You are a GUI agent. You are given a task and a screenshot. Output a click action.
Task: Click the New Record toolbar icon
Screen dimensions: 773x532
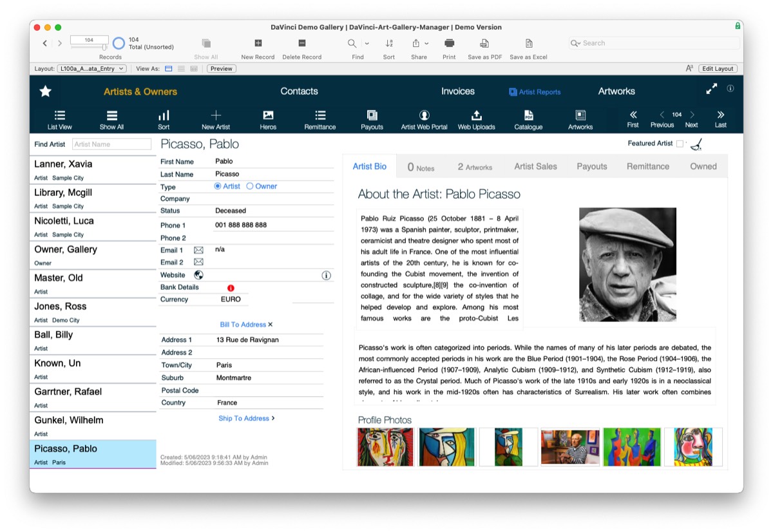point(258,43)
